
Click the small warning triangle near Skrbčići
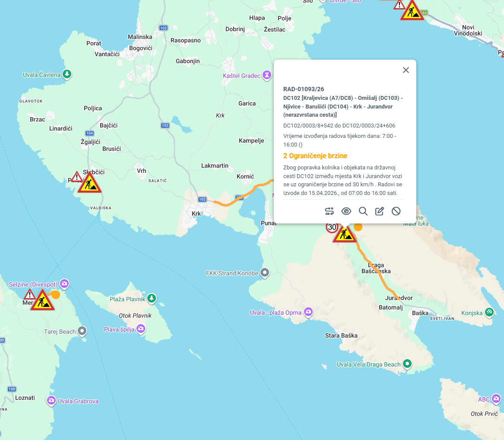pyautogui.click(x=77, y=177)
